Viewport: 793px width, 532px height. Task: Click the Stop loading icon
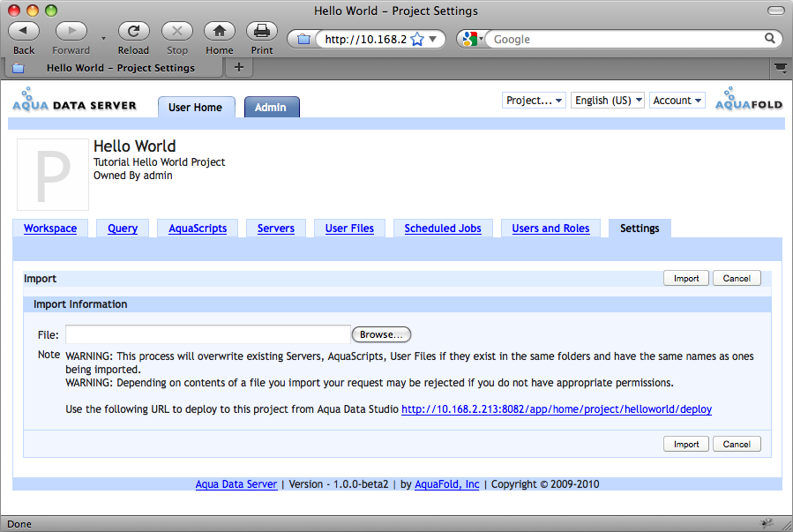177,31
